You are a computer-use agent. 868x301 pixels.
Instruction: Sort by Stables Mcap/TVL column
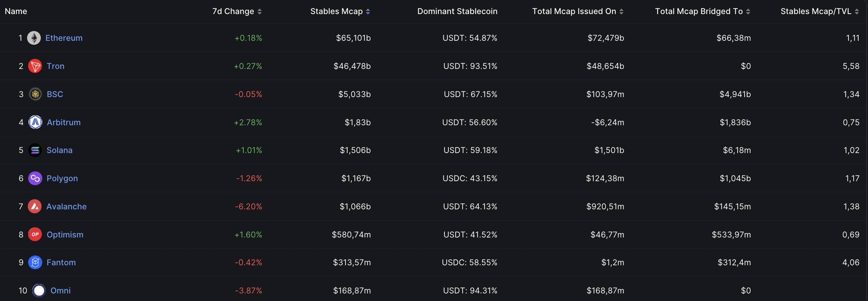820,12
